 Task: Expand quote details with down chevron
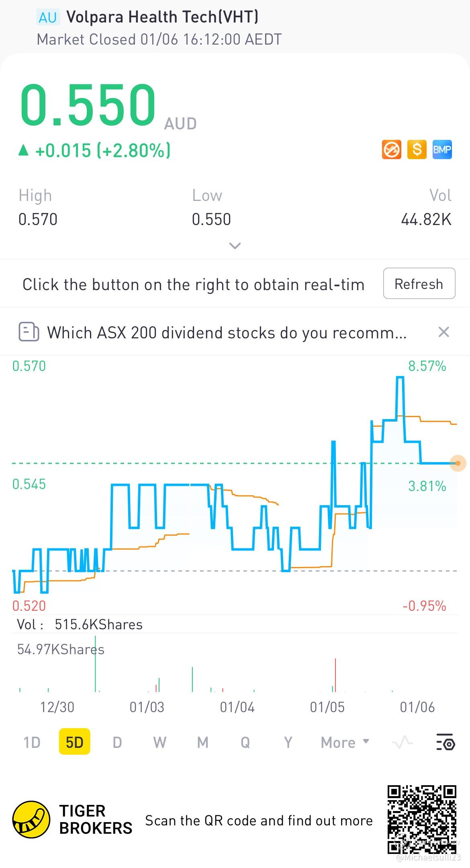pyautogui.click(x=235, y=246)
